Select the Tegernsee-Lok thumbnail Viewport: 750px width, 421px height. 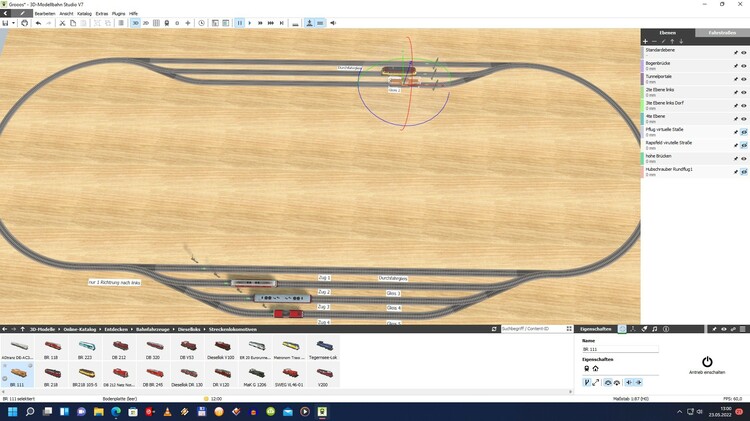click(323, 348)
